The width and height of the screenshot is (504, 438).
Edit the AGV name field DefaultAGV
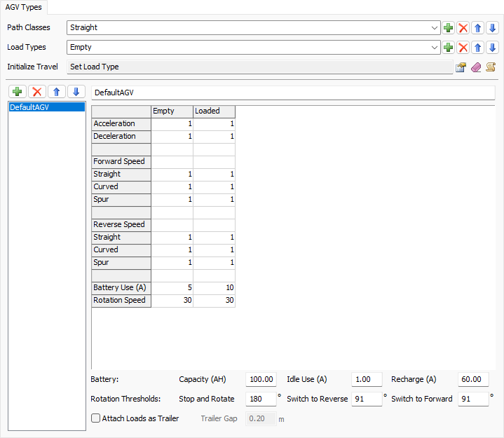[x=292, y=93]
